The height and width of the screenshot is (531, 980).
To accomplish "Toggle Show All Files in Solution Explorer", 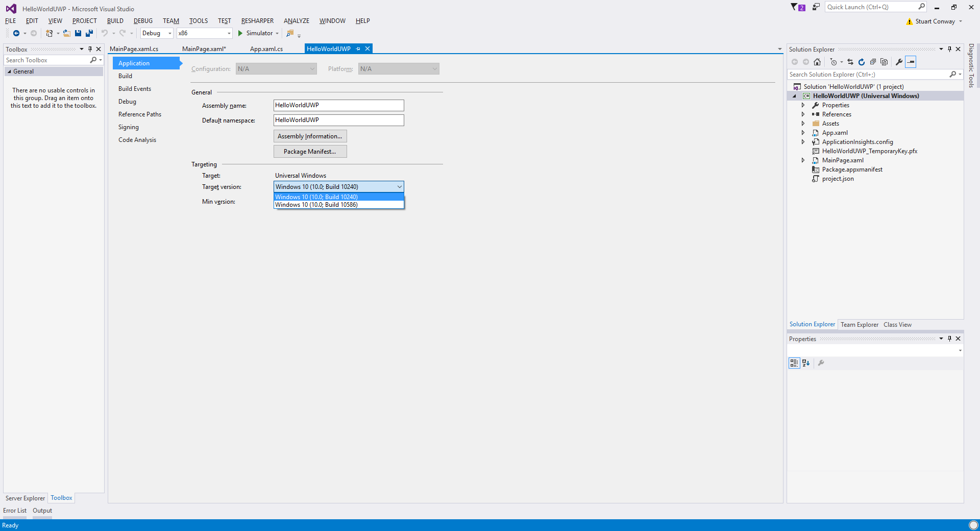I will coord(884,62).
